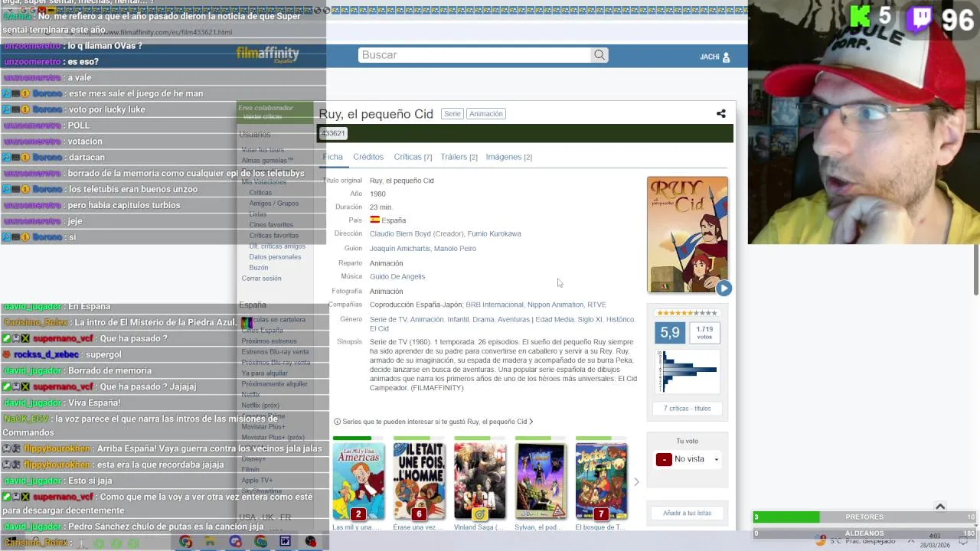This screenshot has width=980, height=551.
Task: Select the PRETORES poll bar
Action: (x=864, y=517)
